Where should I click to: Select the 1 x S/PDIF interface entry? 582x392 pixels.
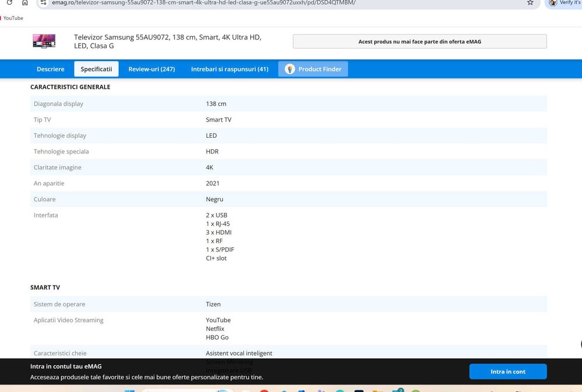click(220, 250)
